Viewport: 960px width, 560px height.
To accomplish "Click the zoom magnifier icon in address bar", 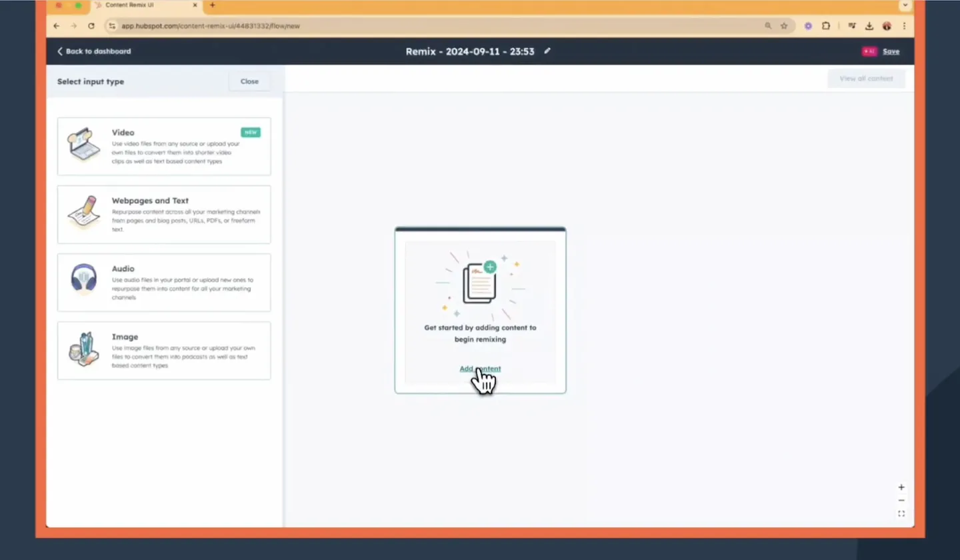I will pyautogui.click(x=768, y=26).
